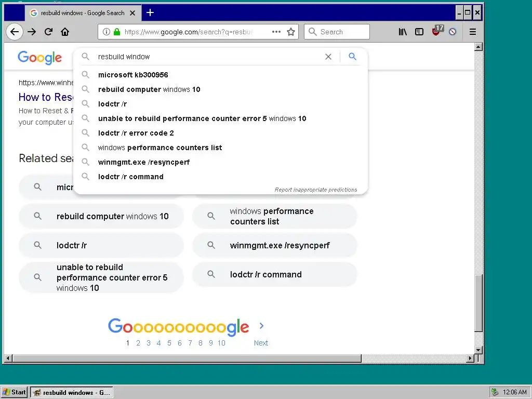
Task: Click the browser forward arrow
Action: coord(32,32)
